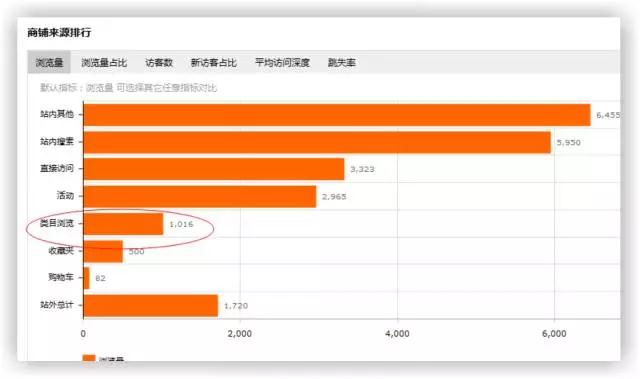Click the 类目浏览 axis label
Image resolution: width=640 pixels, height=379 pixels.
(57, 223)
